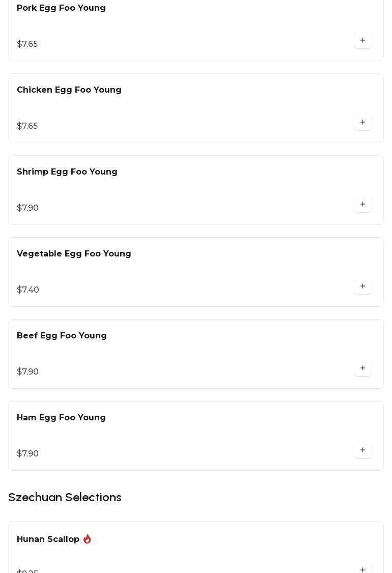Open the Pork Egg Foo Young item
392x573 pixels.
[61, 8]
